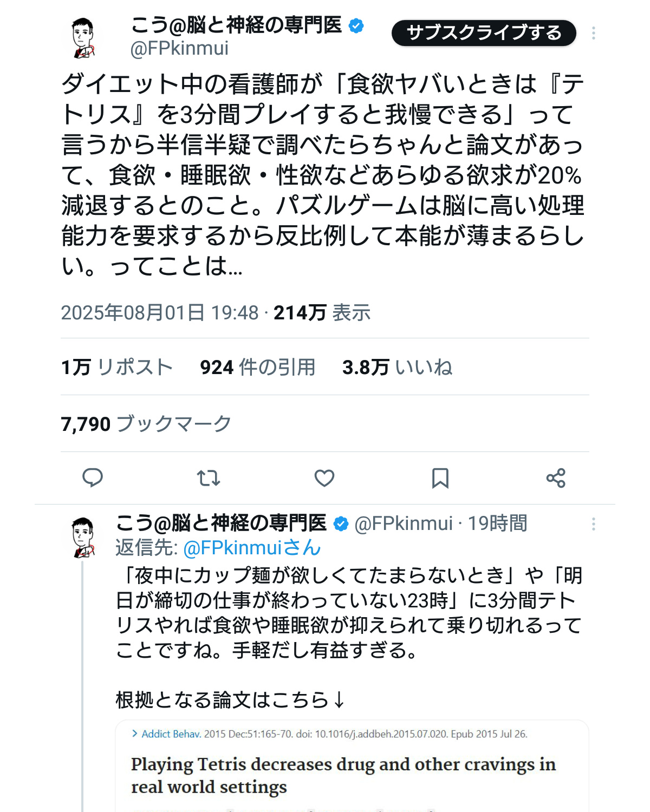Viewport: 650px width, 812px height.
Task: View the 924 件の引用 quotes list
Action: [x=257, y=367]
